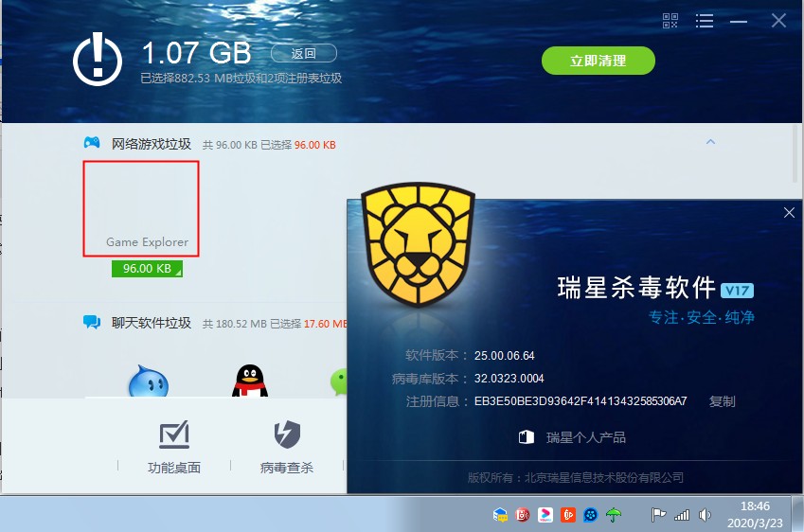
Task: Select the green WeChat icon
Action: click(x=339, y=381)
